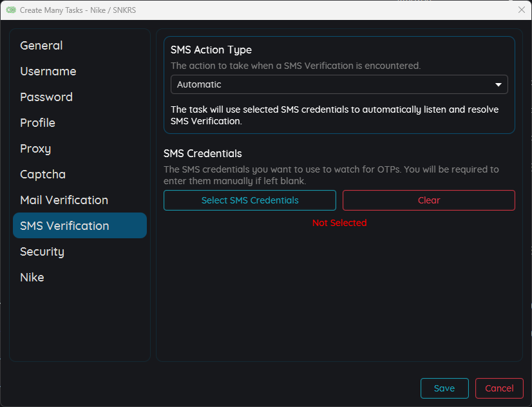Click the SMS Action Type heading
The width and height of the screenshot is (532, 407).
coord(211,50)
